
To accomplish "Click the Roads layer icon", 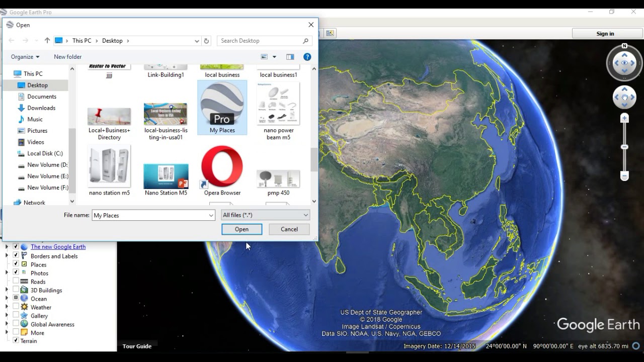I will coord(24,282).
